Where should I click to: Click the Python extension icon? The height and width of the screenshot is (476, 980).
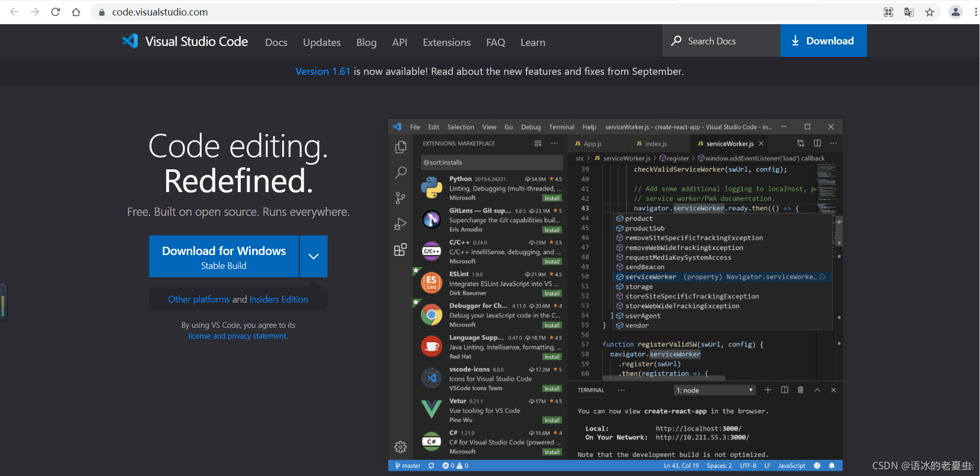click(431, 188)
